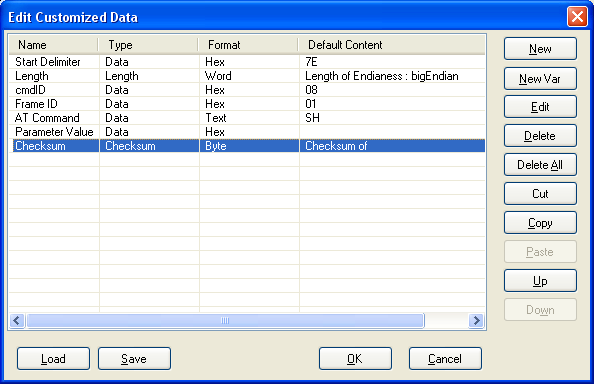Viewport: 594px width, 384px height.
Task: Click the New button
Action: (540, 48)
